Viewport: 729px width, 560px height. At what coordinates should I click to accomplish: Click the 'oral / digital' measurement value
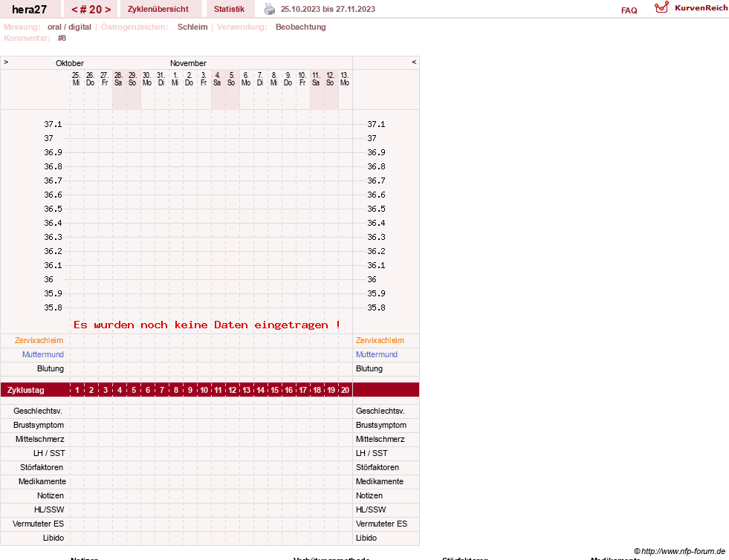click(69, 27)
